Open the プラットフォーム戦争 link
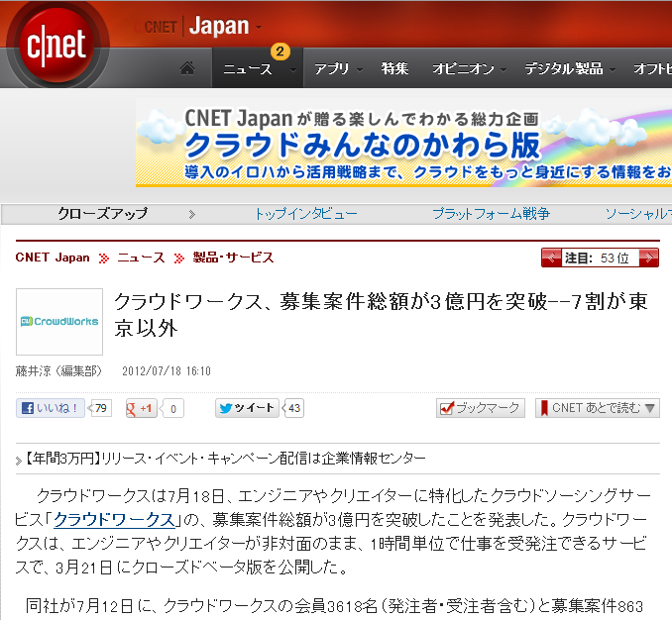Image resolution: width=672 pixels, height=620 pixels. click(492, 213)
